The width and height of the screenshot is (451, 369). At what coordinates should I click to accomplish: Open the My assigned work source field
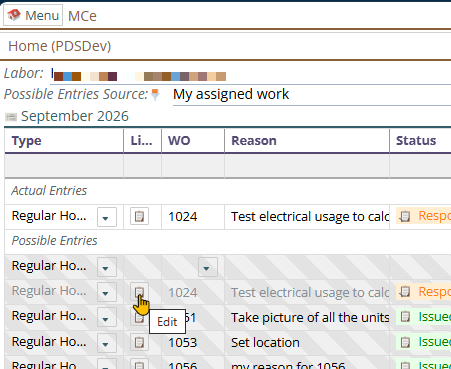312,95
